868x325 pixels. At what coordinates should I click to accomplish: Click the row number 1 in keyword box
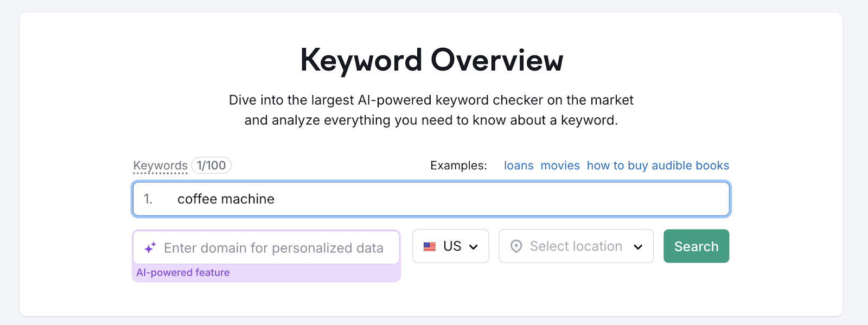[148, 199]
